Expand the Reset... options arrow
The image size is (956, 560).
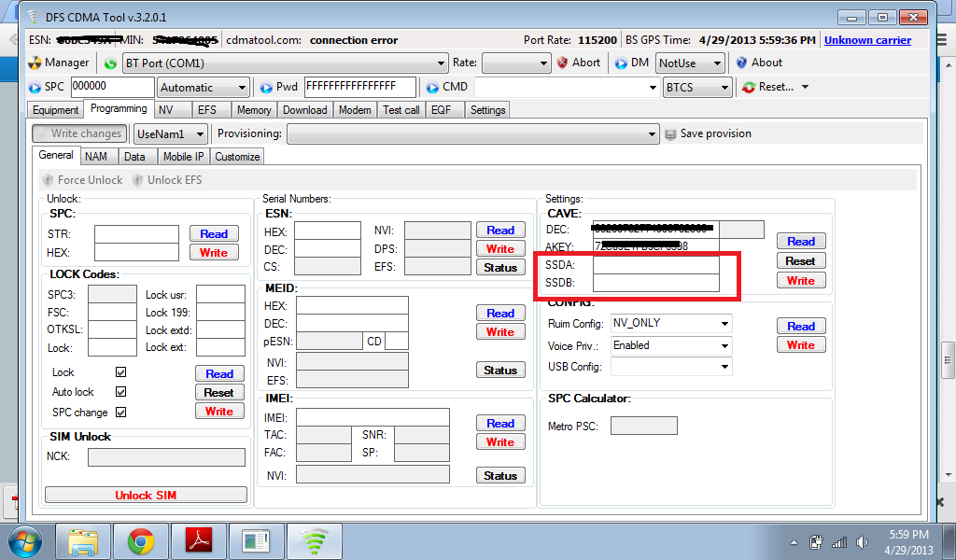pos(806,87)
